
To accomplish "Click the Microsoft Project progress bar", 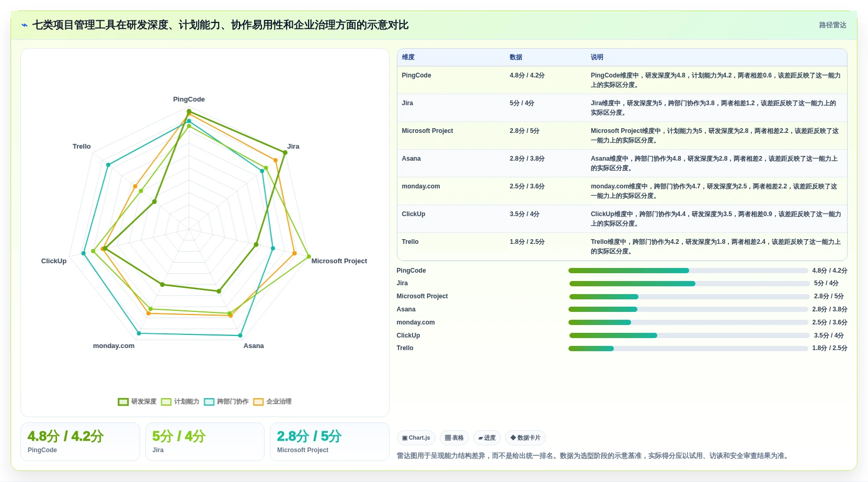I will tap(689, 297).
